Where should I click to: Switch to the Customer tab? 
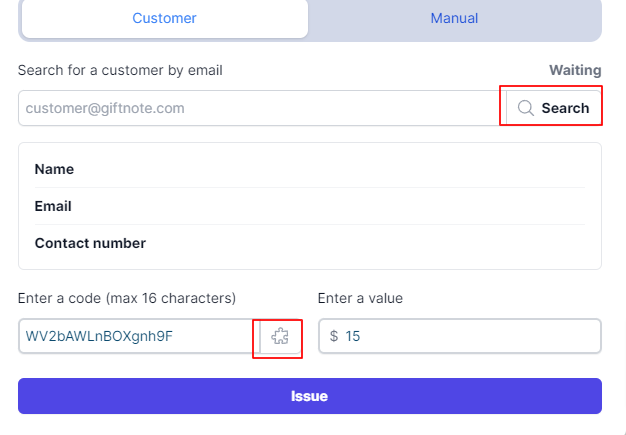pyautogui.click(x=164, y=18)
